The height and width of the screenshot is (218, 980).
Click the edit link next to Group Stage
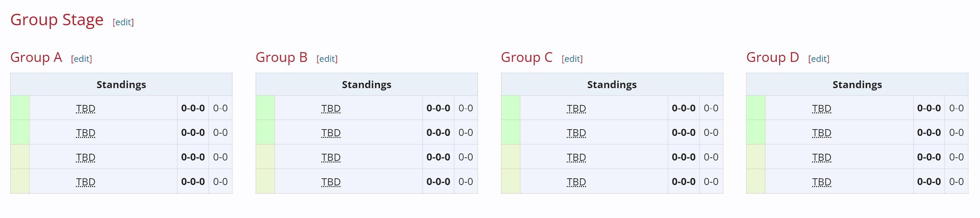tap(123, 23)
